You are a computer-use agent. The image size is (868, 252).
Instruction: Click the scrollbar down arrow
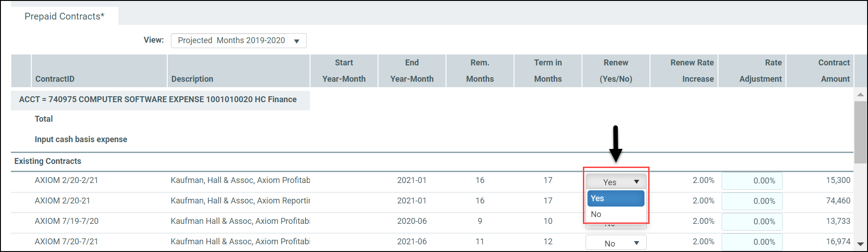click(860, 244)
